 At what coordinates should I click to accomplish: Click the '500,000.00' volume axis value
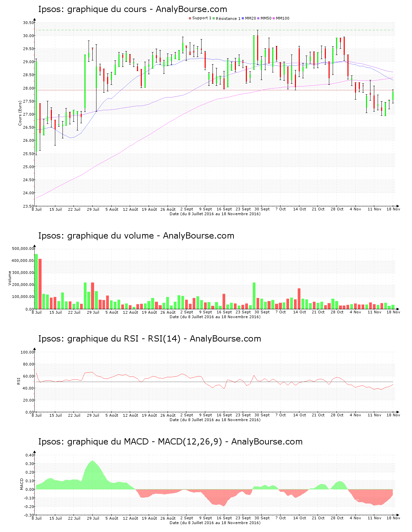coord(23,249)
